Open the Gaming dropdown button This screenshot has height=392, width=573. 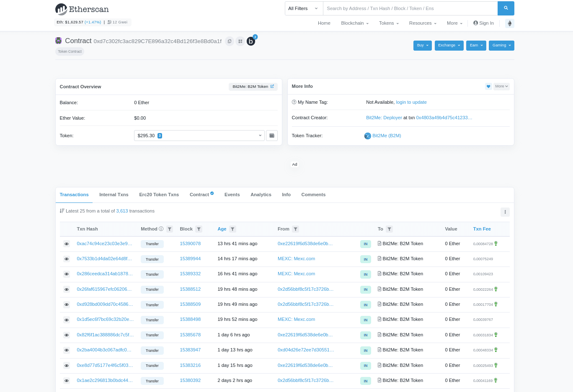pyautogui.click(x=501, y=45)
